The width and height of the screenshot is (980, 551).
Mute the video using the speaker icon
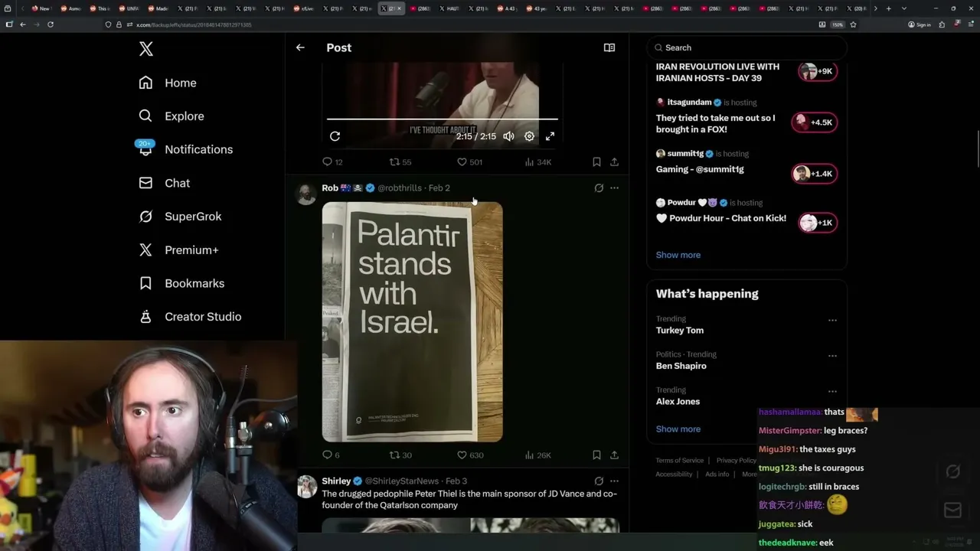point(508,136)
